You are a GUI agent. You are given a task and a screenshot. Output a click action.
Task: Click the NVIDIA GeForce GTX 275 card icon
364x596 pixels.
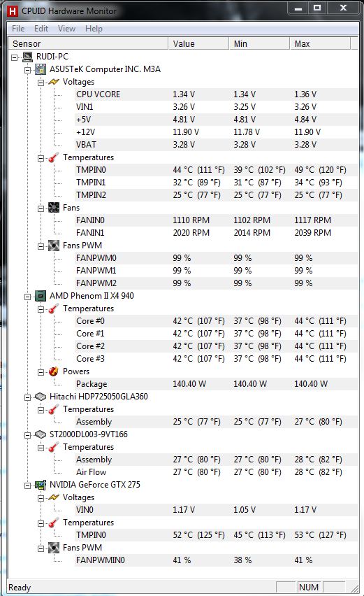pos(41,485)
